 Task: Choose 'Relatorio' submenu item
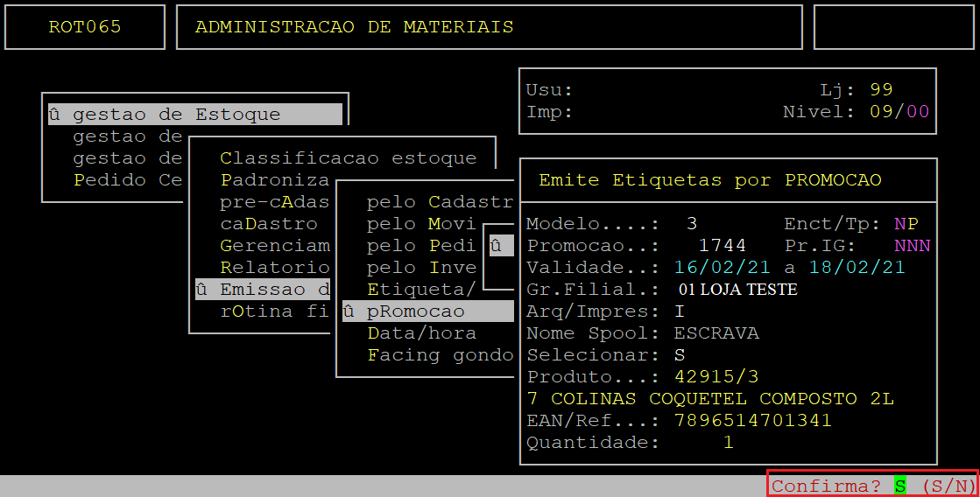[274, 268]
